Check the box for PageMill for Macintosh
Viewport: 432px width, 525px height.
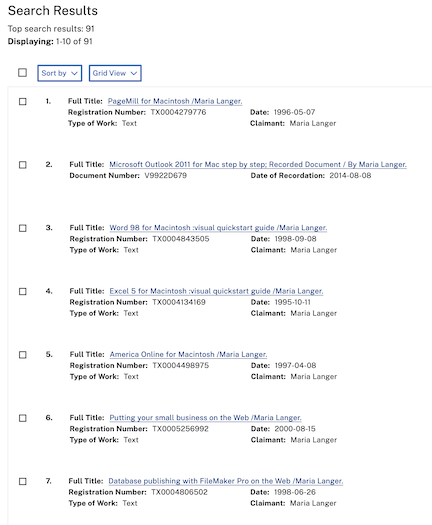coord(22,101)
